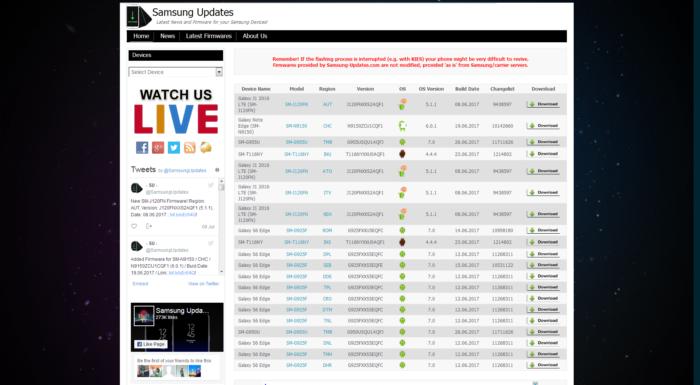The image size is (700, 385).
Task: Like the tweet about SM-J120FN firmware
Action: coord(134,226)
